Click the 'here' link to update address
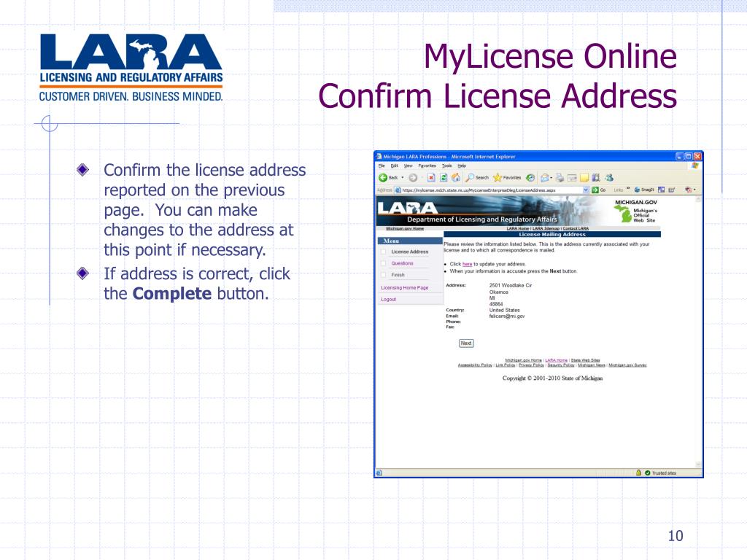The image size is (747, 560). (468, 264)
